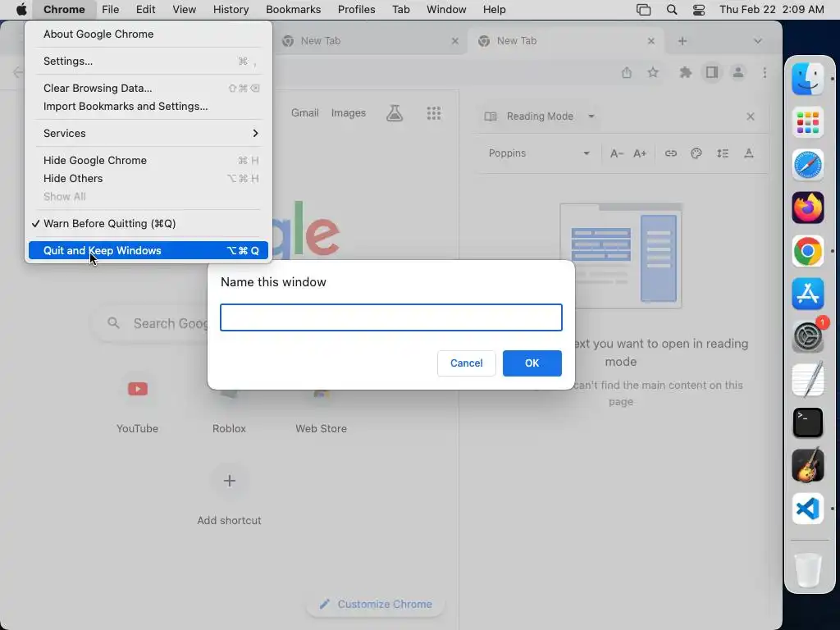Open the Stage Manager menu bar icon

pyautogui.click(x=643, y=9)
